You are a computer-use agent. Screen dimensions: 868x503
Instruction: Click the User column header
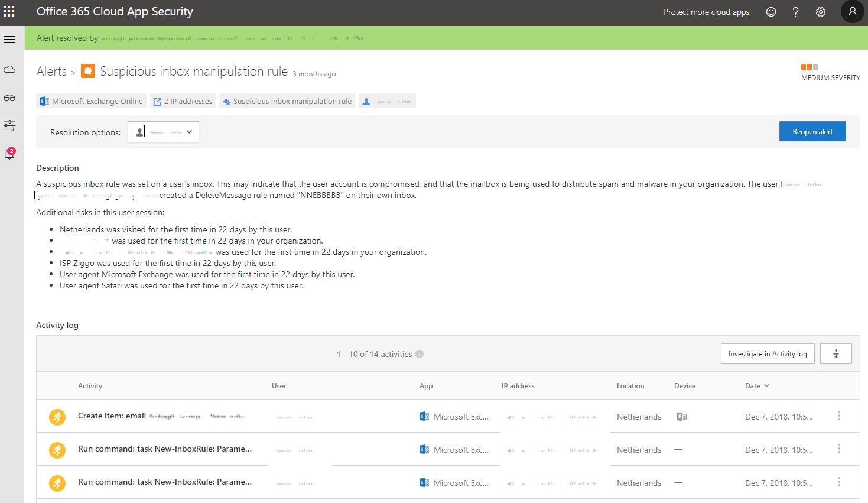[279, 386]
